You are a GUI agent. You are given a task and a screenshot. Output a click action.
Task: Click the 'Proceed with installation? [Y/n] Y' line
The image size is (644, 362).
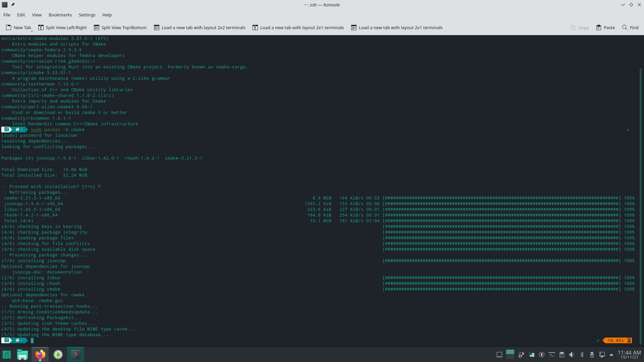51,186
